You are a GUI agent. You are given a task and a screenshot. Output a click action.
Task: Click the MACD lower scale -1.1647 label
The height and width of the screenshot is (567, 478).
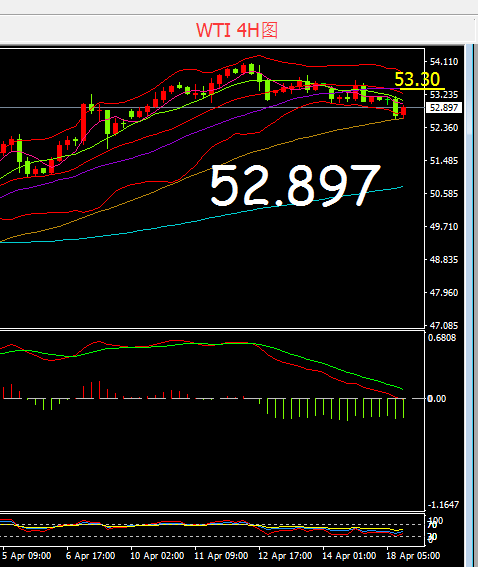[443, 504]
